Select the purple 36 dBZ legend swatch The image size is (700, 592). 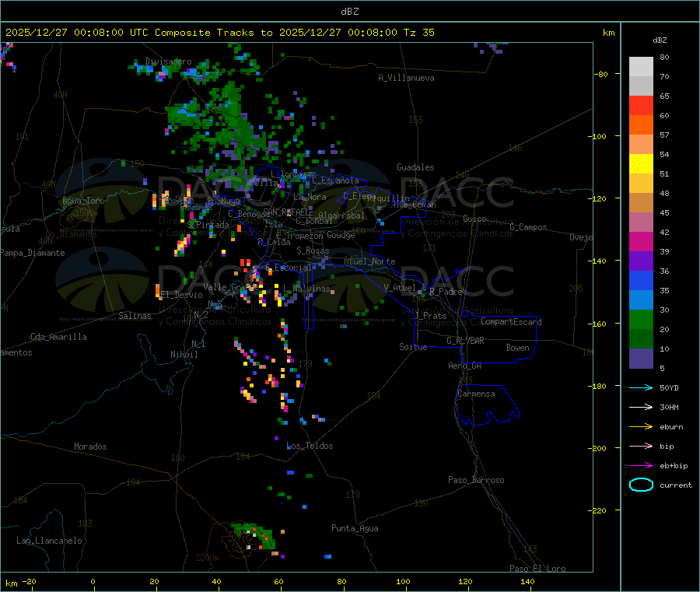click(641, 261)
